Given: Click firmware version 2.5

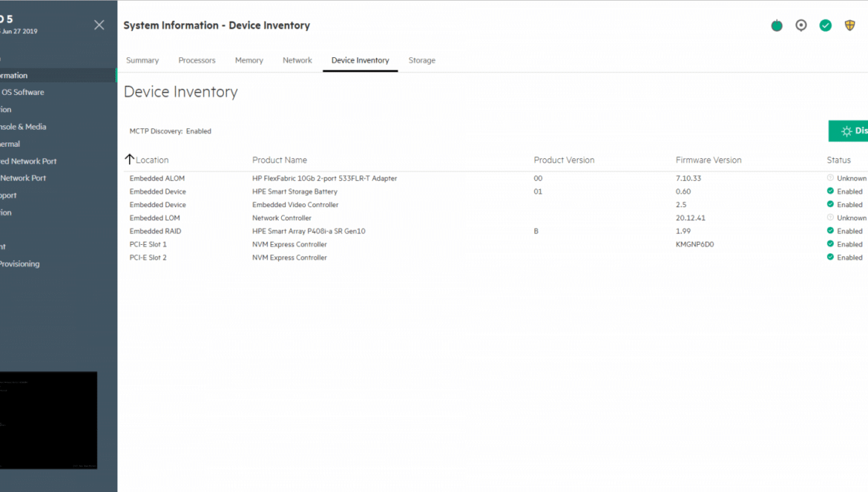Looking at the screenshot, I should (x=681, y=205).
